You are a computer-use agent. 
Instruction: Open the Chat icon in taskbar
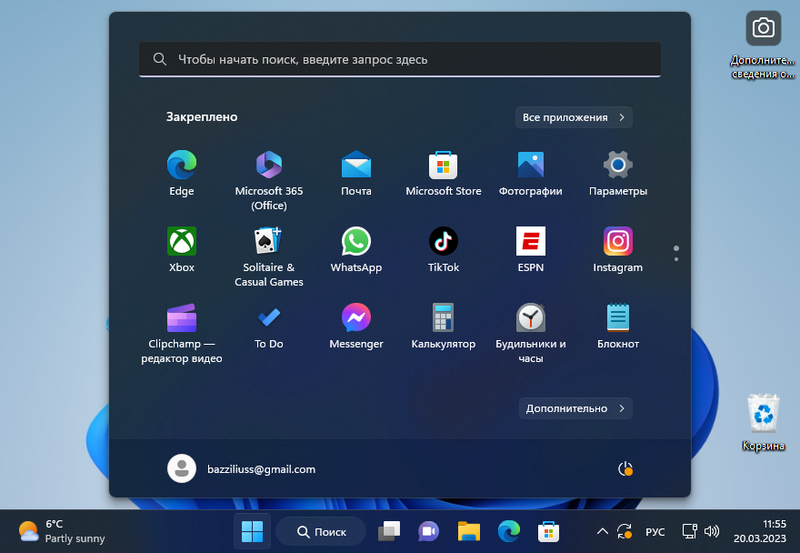(429, 532)
